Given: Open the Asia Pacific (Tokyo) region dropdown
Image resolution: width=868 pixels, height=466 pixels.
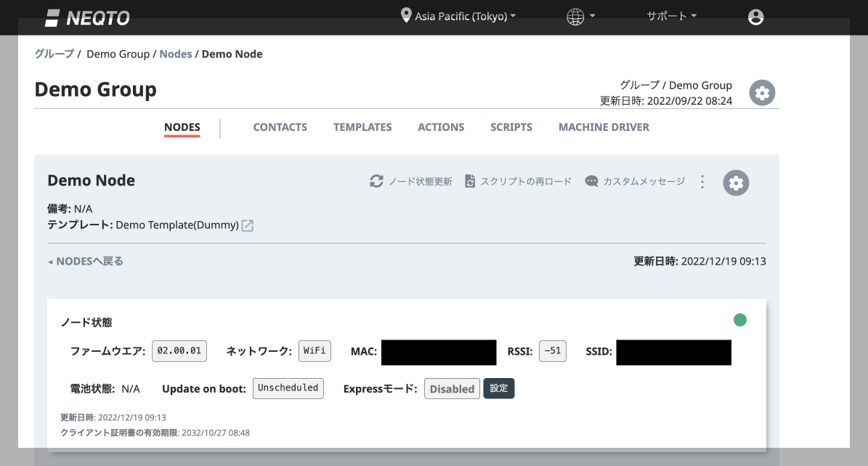Looking at the screenshot, I should click(x=459, y=15).
